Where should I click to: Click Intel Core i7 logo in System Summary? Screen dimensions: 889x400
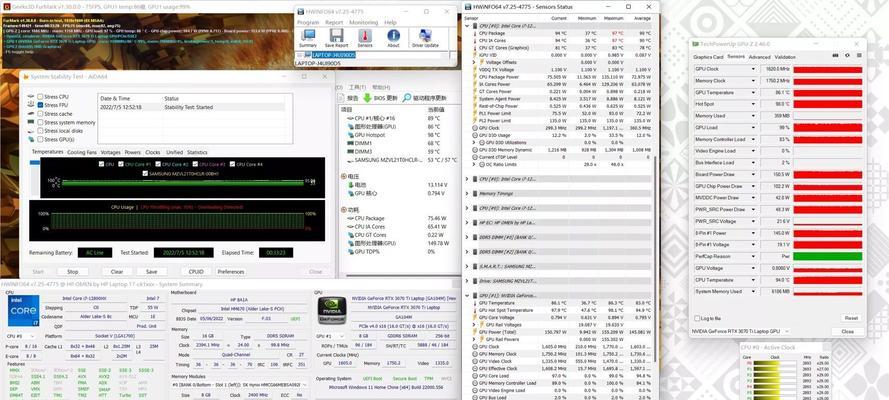[x=24, y=310]
